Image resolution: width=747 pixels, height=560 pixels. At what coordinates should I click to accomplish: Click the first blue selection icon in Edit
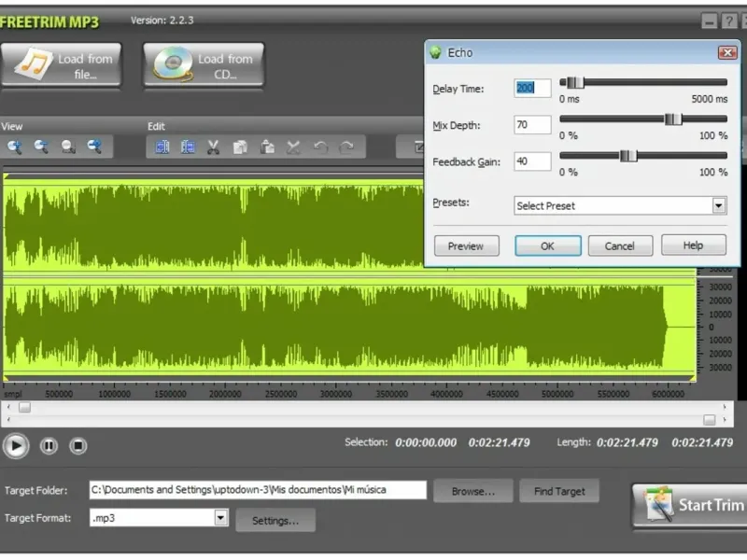point(162,147)
